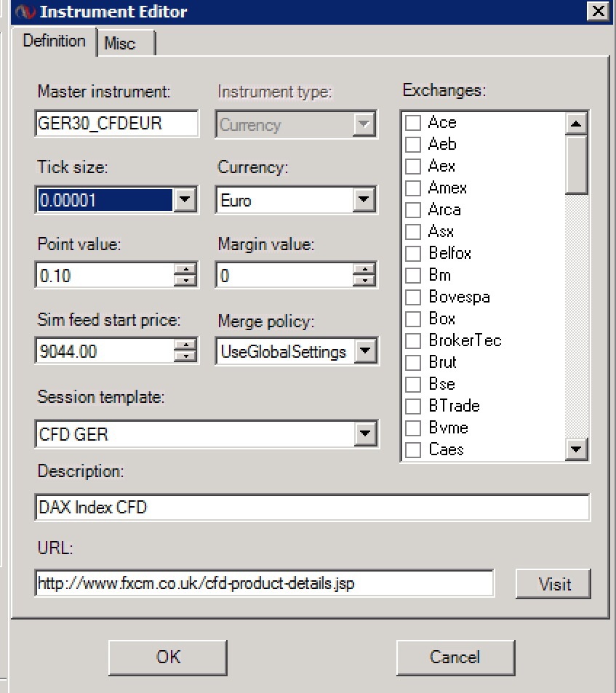Tick the BrokerTec exchange checkbox
The height and width of the screenshot is (693, 616).
(413, 341)
